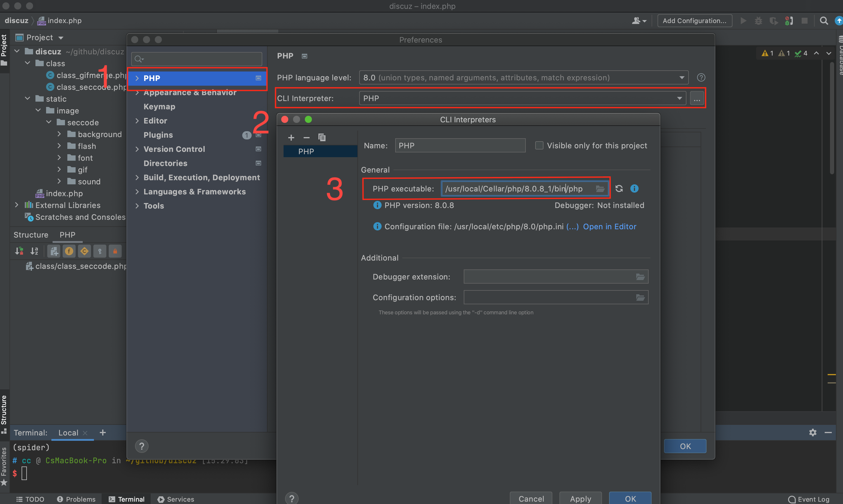Toggle show includes icon in Structure toolbar

54,251
